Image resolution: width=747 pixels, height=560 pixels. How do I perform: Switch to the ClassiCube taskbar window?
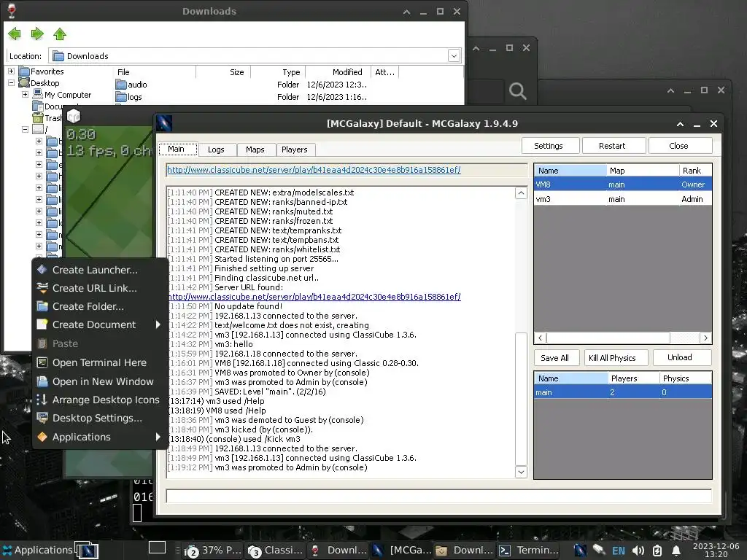click(275, 551)
